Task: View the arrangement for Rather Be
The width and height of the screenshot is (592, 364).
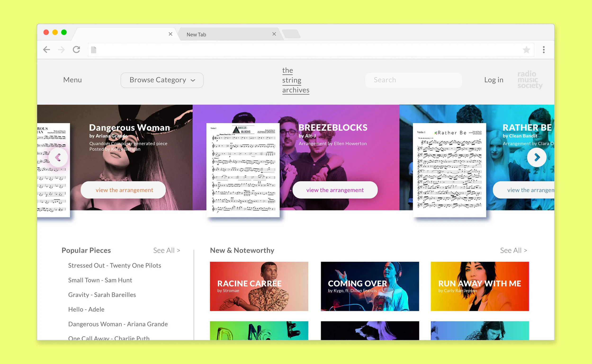Action: pos(523,190)
